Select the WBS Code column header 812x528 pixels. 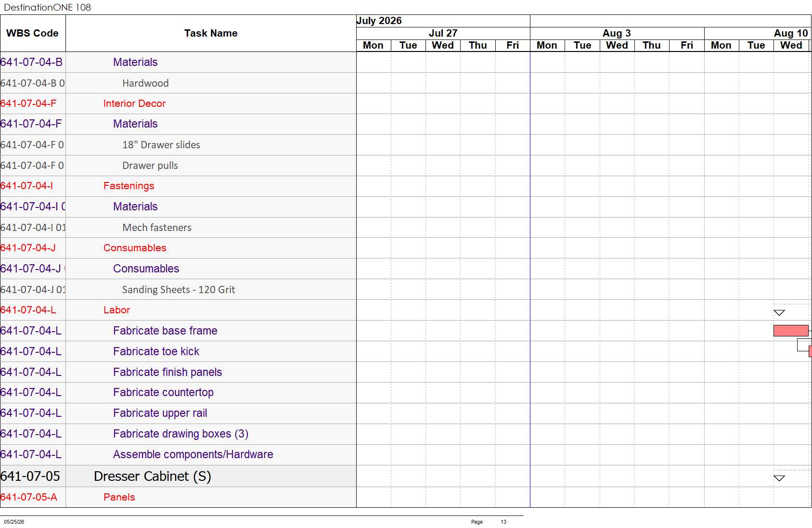tap(32, 33)
